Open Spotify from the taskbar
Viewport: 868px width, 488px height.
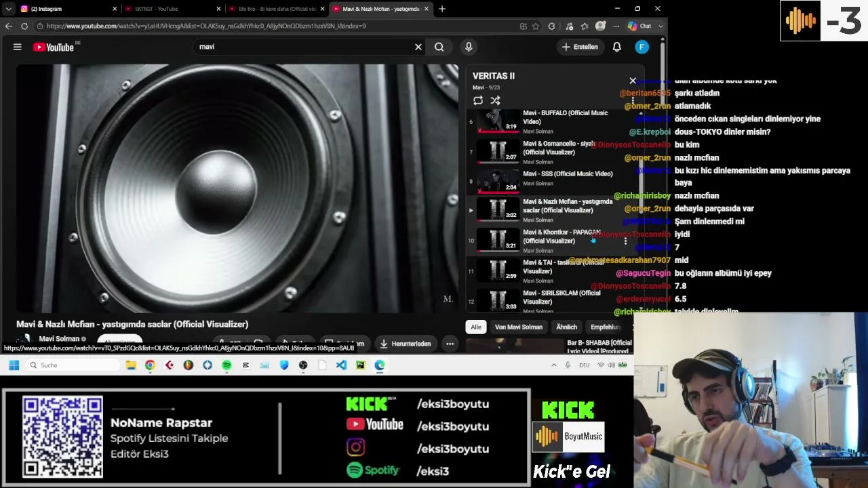(x=226, y=365)
